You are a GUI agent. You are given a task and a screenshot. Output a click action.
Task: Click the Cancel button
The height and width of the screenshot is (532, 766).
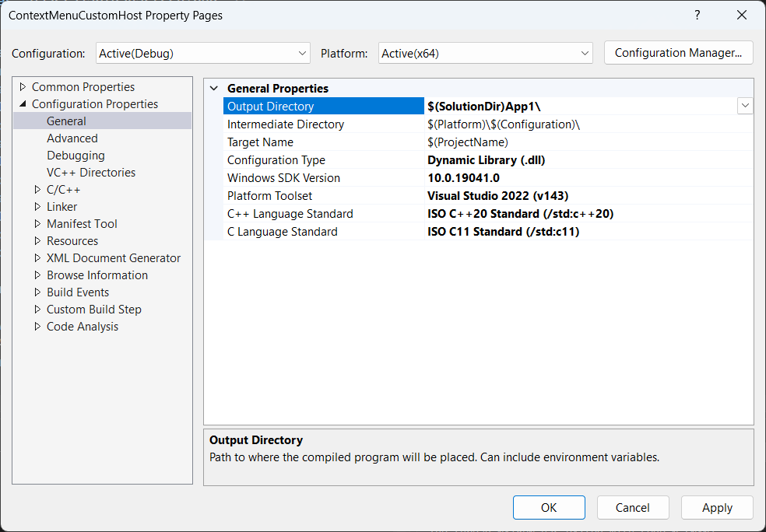(633, 508)
